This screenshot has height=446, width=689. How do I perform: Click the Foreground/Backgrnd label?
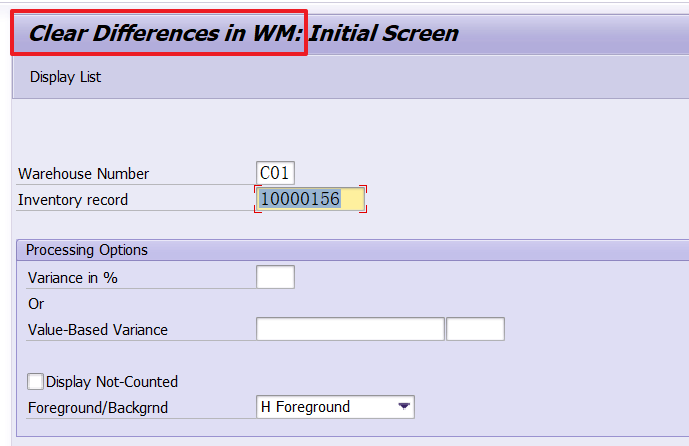pyautogui.click(x=95, y=408)
